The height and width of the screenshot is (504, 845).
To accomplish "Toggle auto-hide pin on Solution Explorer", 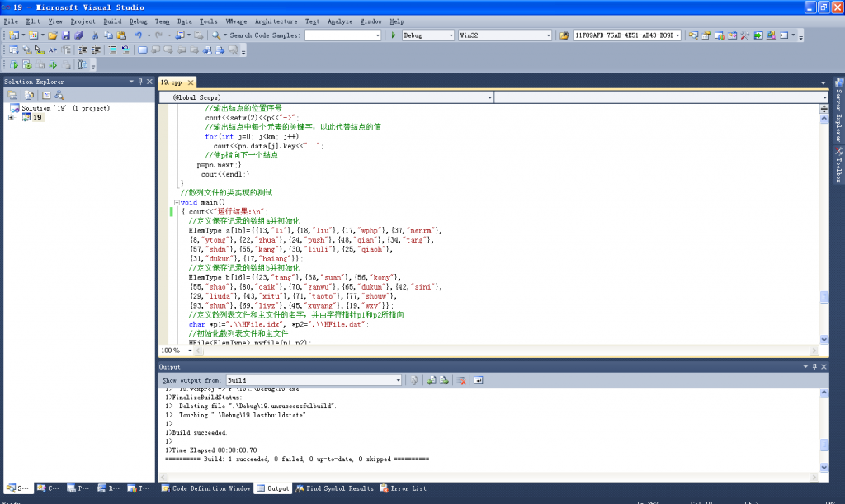I will click(x=139, y=82).
